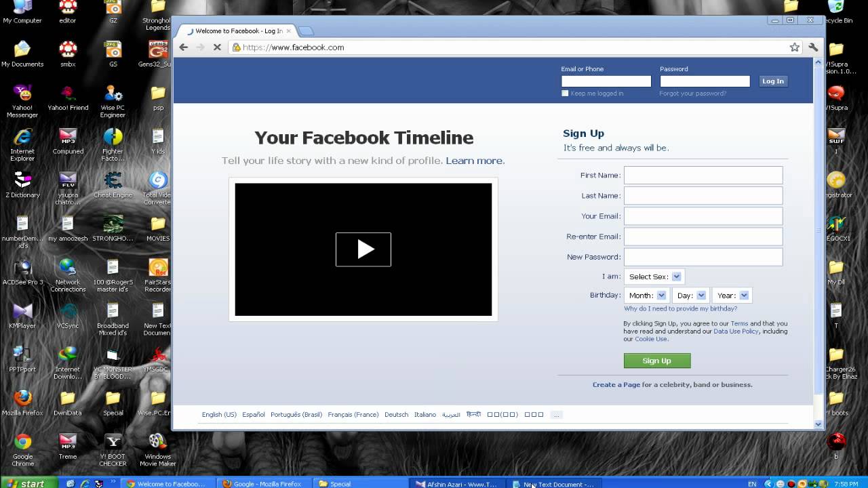The height and width of the screenshot is (488, 868).
Task: Open Cheat Engine desktop icon
Action: [x=113, y=185]
